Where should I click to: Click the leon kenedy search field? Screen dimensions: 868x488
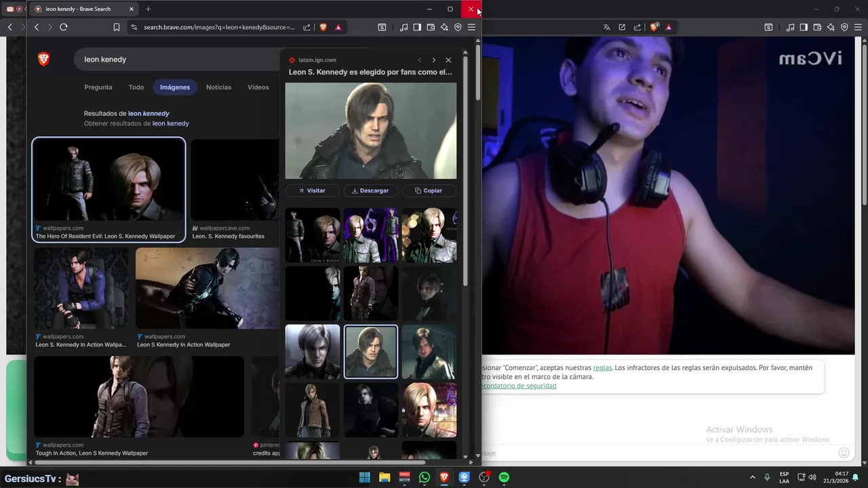coord(176,60)
